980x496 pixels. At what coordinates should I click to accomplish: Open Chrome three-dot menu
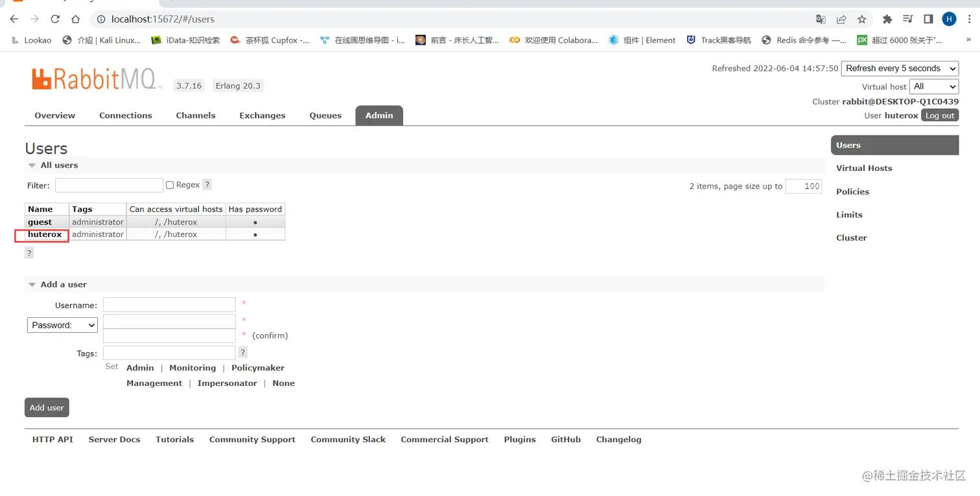pyautogui.click(x=970, y=19)
